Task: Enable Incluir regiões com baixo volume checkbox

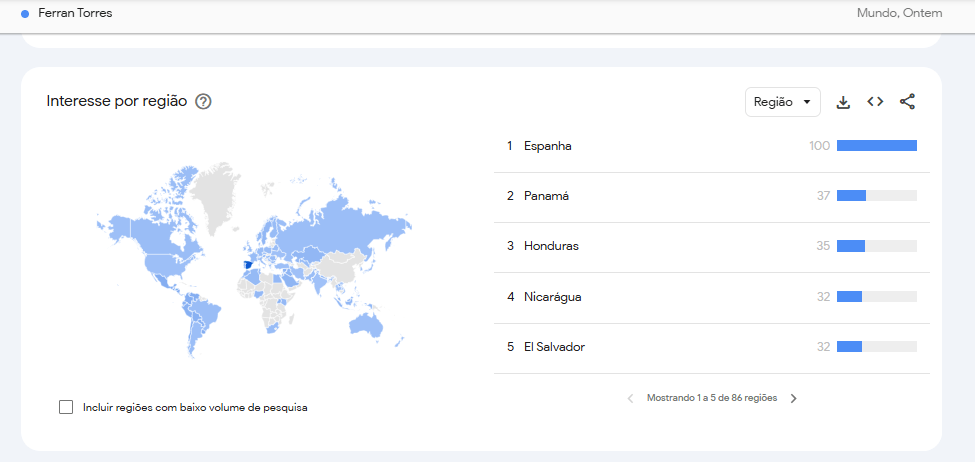Action: point(66,407)
